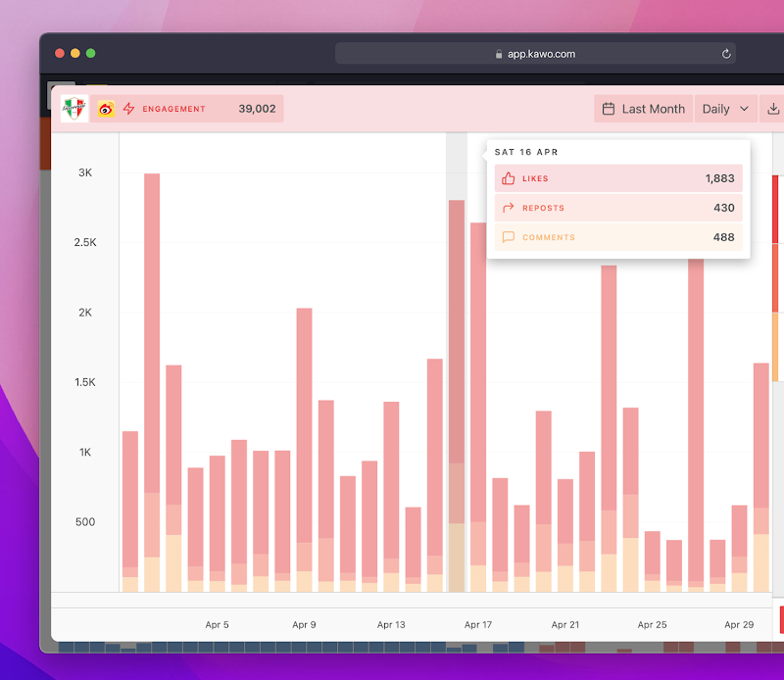Reload the page with the refresh icon

click(x=726, y=54)
